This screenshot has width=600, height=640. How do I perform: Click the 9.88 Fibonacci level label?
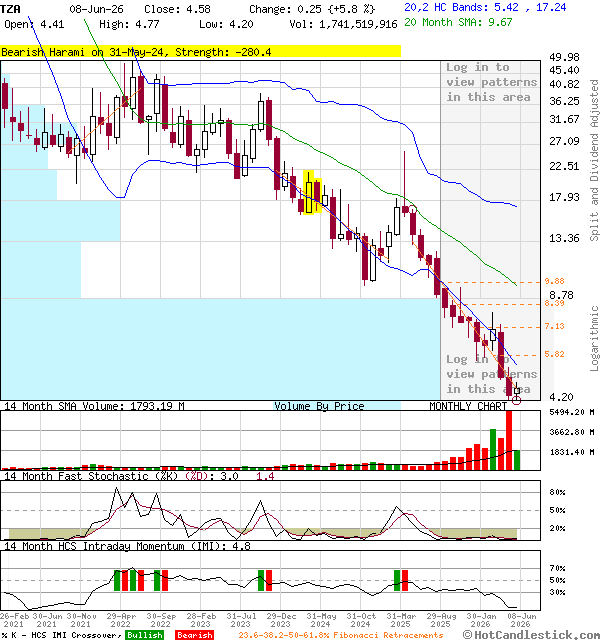pyautogui.click(x=554, y=281)
